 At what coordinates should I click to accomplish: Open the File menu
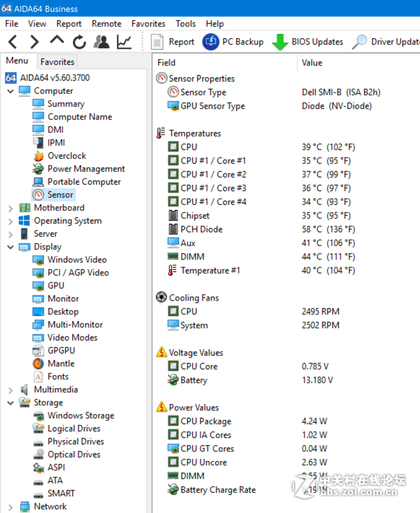pos(12,23)
